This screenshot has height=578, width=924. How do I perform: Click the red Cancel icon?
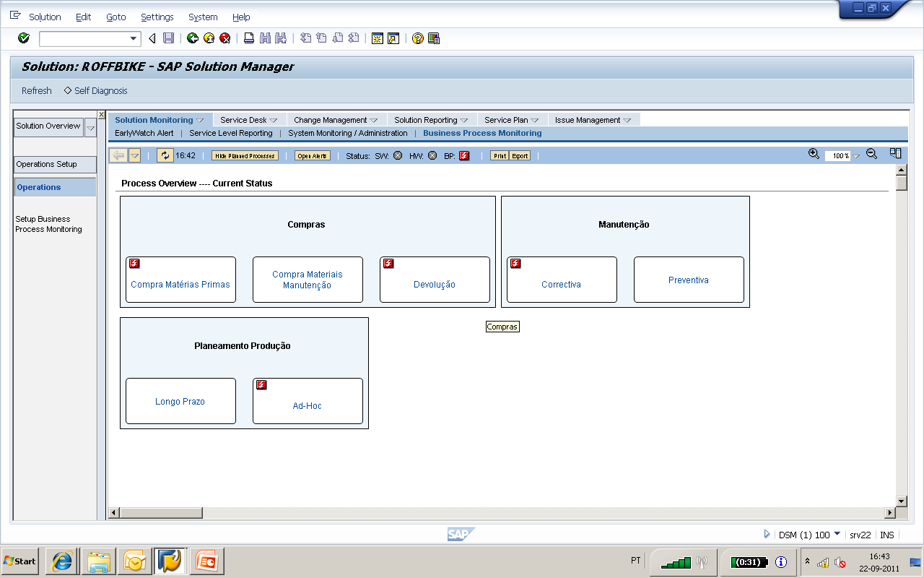225,38
